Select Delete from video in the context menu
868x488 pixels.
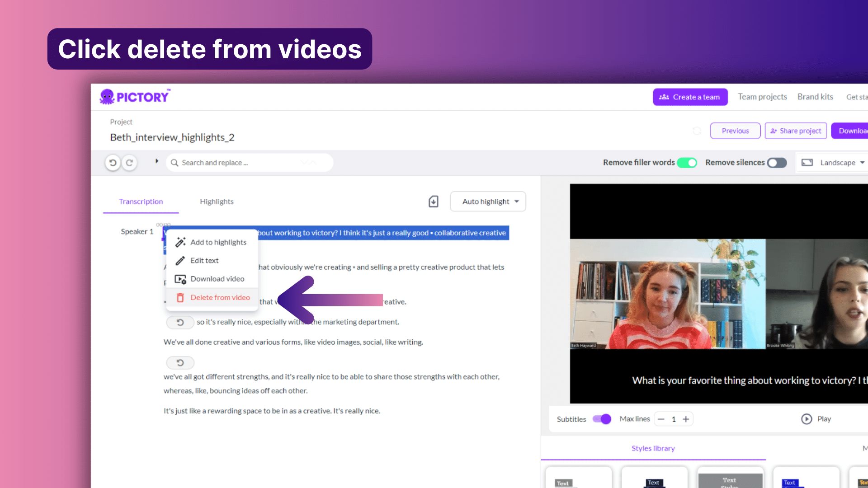(x=221, y=297)
